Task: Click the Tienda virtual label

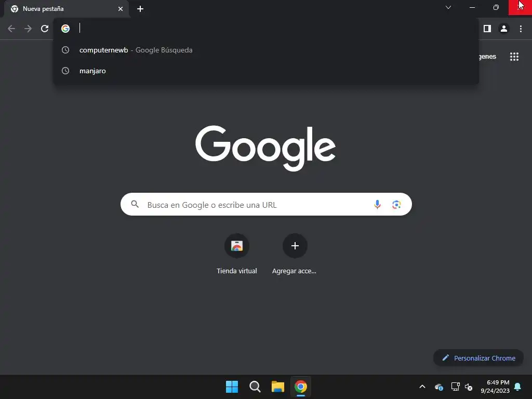Action: [x=237, y=271]
